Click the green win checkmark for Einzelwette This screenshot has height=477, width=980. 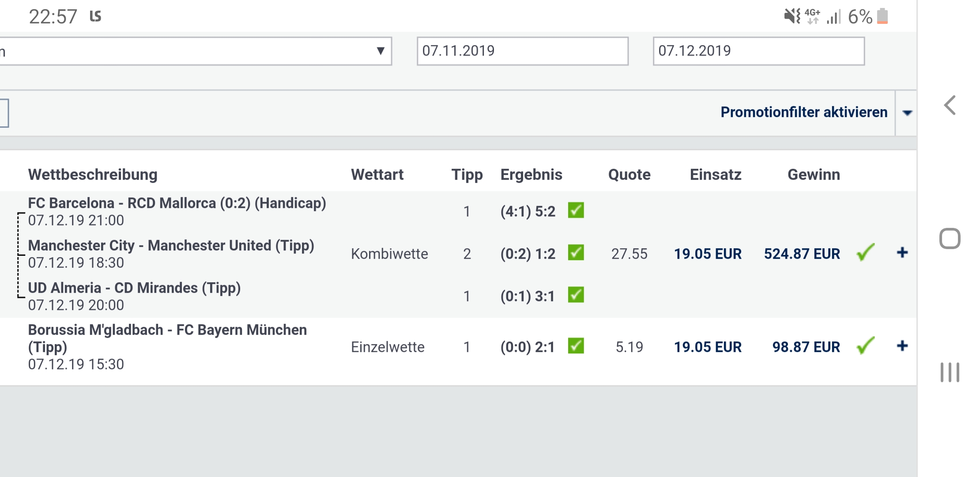tap(865, 346)
